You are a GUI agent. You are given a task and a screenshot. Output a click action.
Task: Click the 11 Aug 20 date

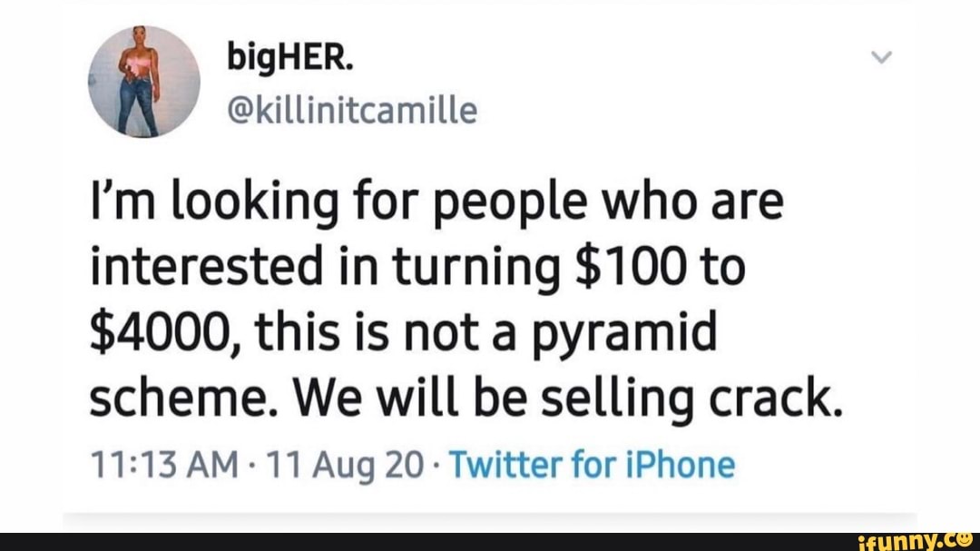click(x=345, y=466)
